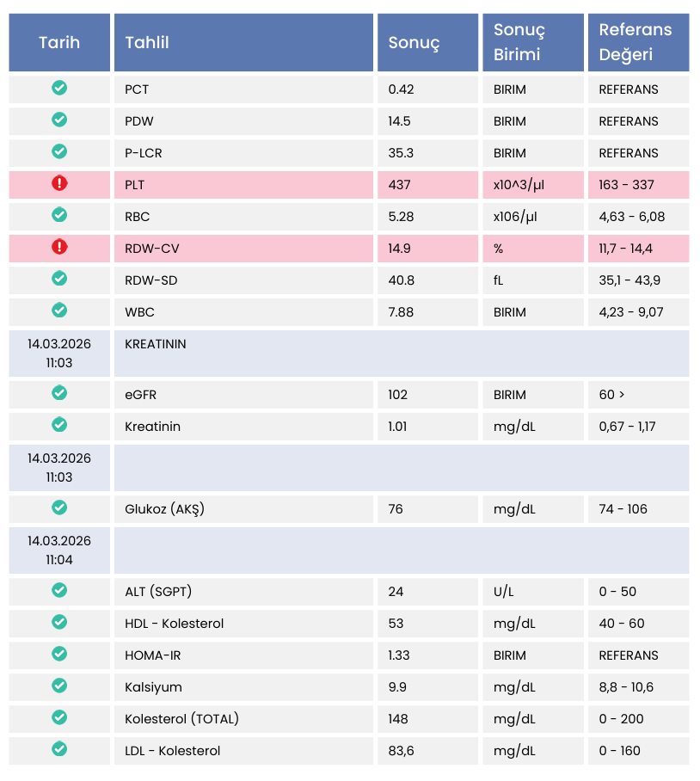
Task: Click the Kolesterol (TOTAL) test name
Action: click(x=182, y=719)
